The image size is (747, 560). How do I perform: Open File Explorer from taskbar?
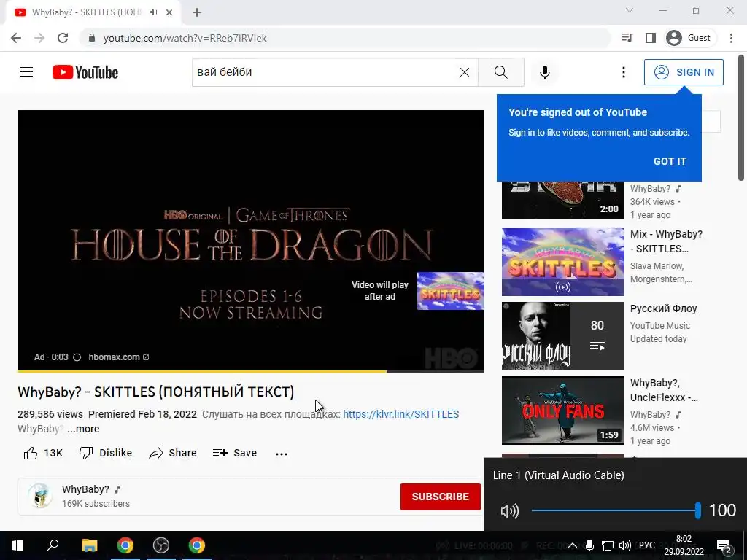tap(90, 545)
